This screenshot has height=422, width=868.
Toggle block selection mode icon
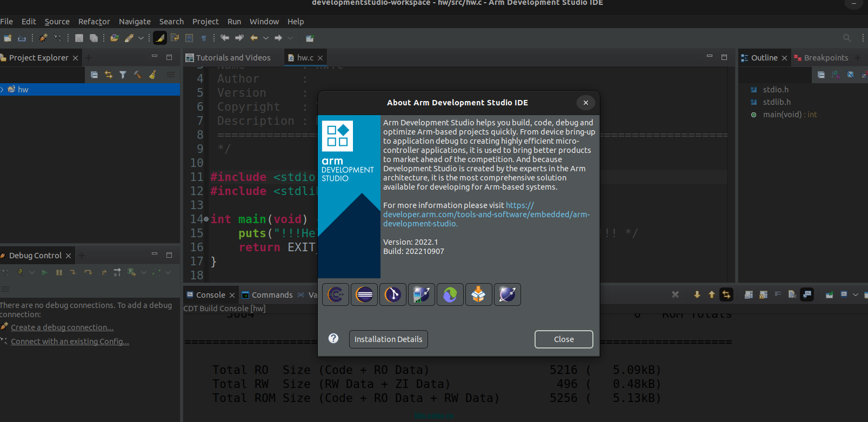[x=189, y=38]
